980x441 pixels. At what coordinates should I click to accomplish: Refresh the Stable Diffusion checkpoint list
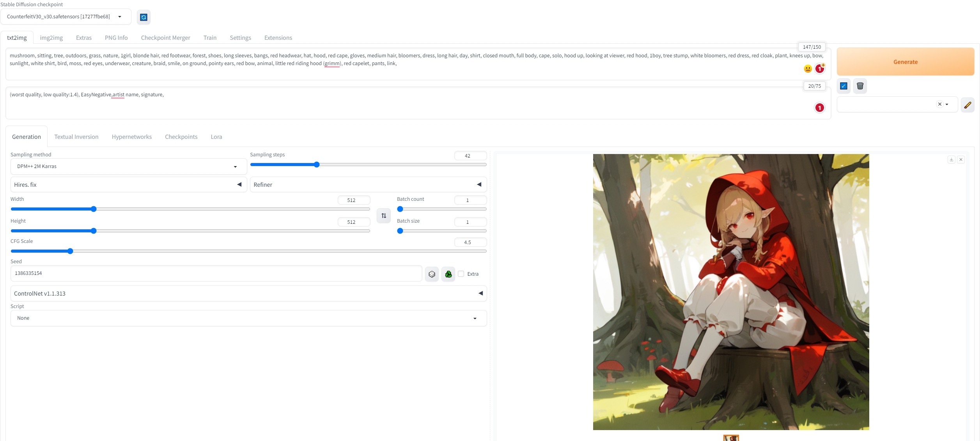click(144, 17)
